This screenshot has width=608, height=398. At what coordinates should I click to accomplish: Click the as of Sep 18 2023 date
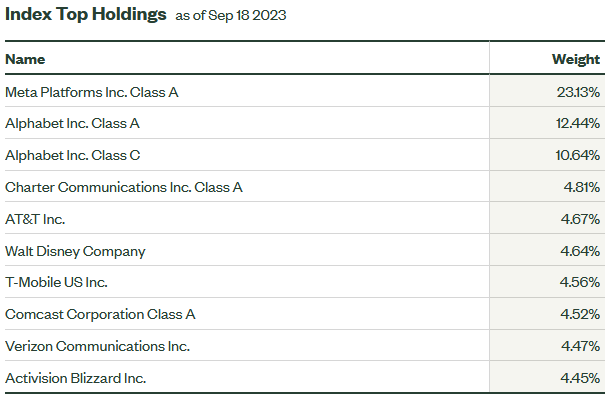pos(231,16)
